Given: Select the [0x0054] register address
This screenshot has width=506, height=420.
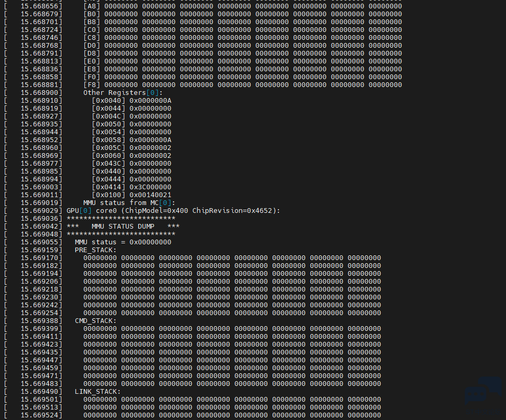Looking at the screenshot, I should pyautogui.click(x=109, y=132).
